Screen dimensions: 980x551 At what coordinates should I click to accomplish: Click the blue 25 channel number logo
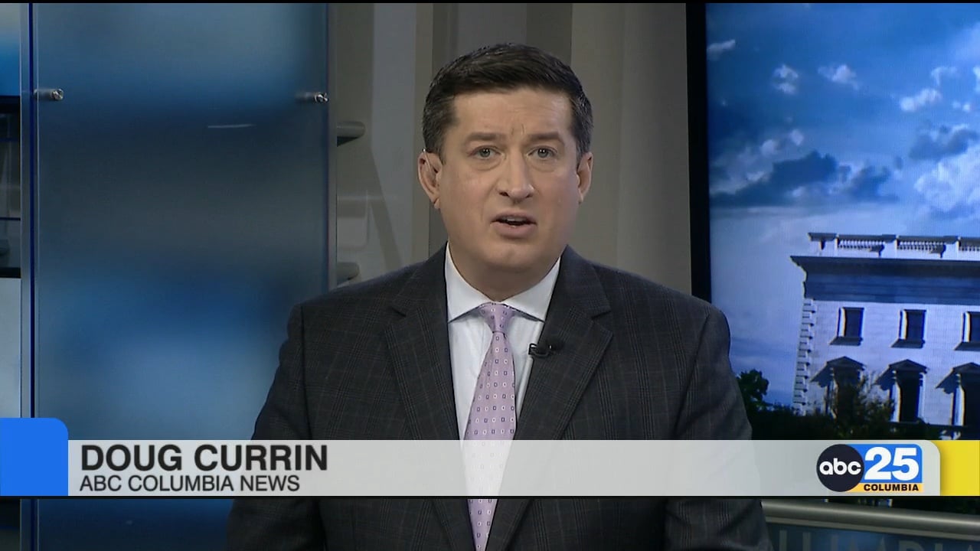point(892,463)
